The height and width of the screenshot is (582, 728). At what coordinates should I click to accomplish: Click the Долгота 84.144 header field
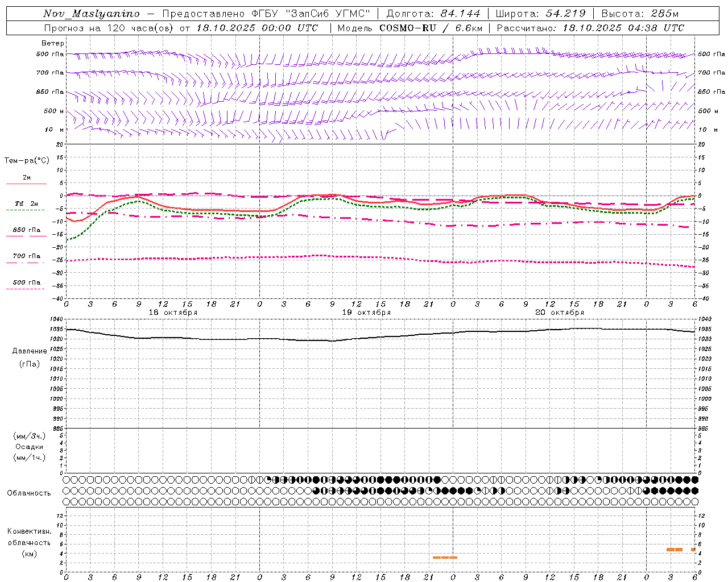tap(433, 14)
